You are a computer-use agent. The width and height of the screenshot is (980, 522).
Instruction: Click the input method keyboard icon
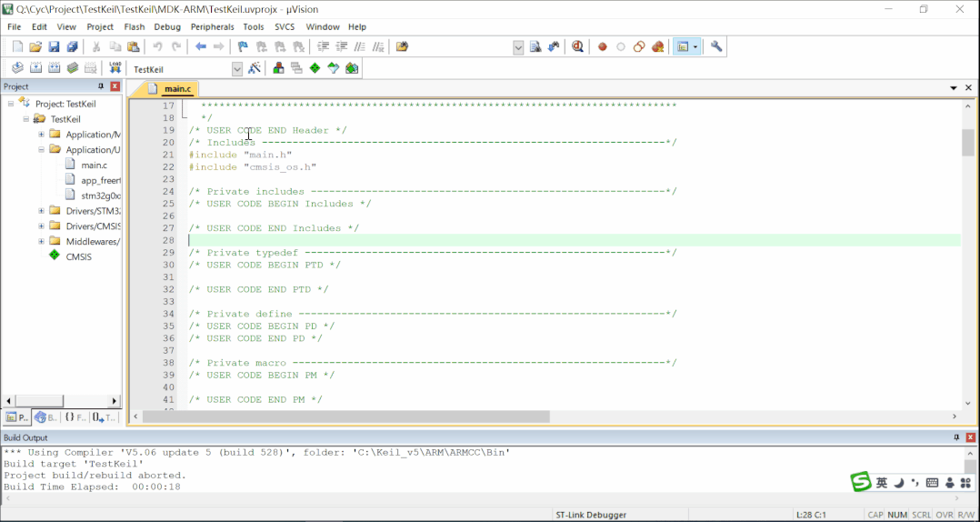coord(932,483)
